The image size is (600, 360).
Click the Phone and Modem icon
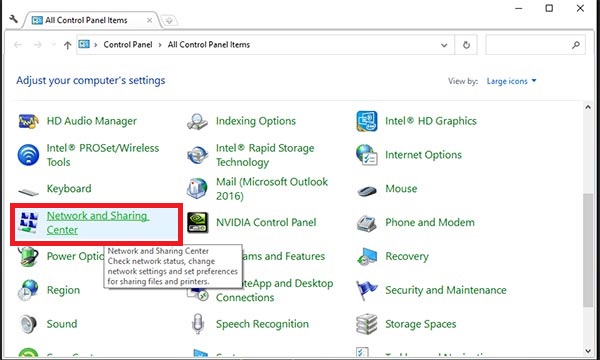coord(367,223)
